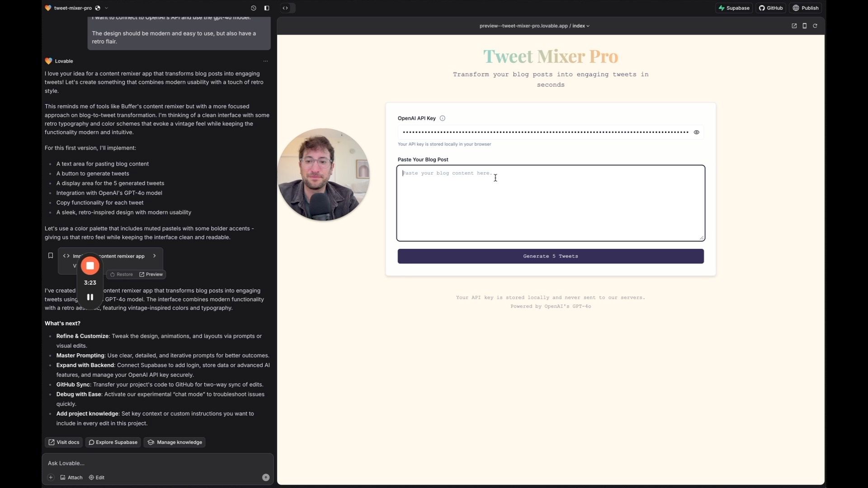Open the Supabase integration button
Screen dimensions: 868x488
tap(734, 8)
